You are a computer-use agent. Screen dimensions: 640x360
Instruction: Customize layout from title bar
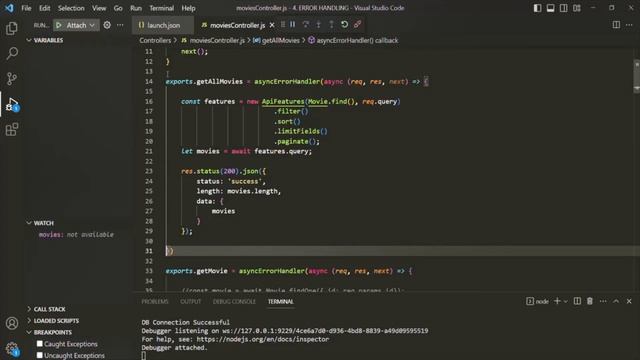(577, 8)
